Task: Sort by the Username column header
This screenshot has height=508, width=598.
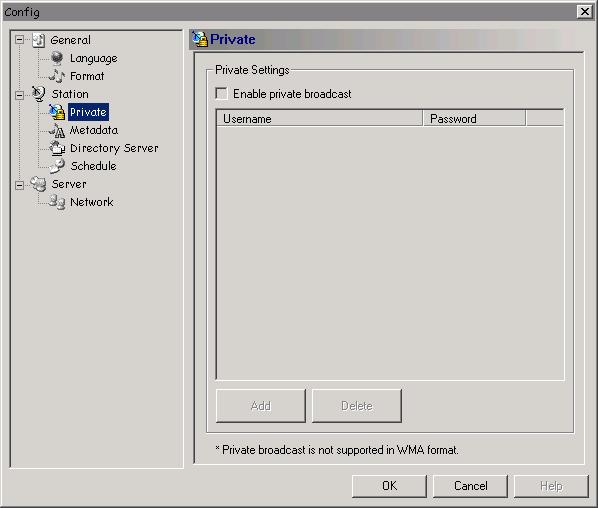Action: coord(320,119)
